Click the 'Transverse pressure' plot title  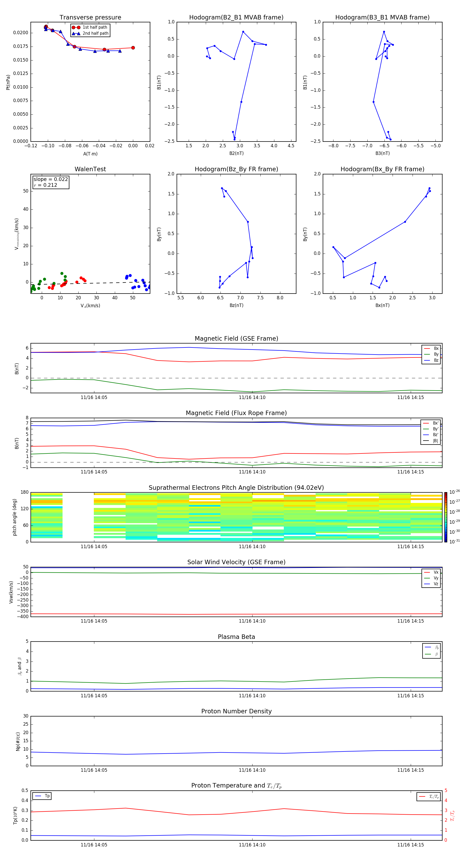point(90,18)
